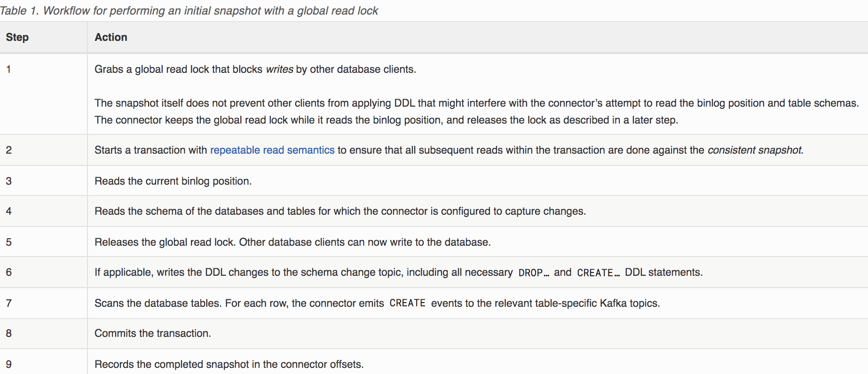Click the Reads the current binlog position text
The width and height of the screenshot is (868, 374).
point(173,181)
